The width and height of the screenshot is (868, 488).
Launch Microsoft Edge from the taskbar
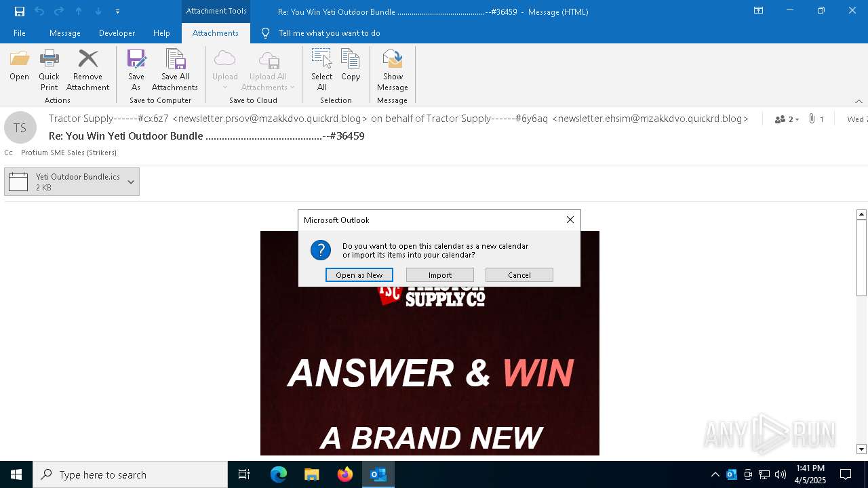(279, 474)
